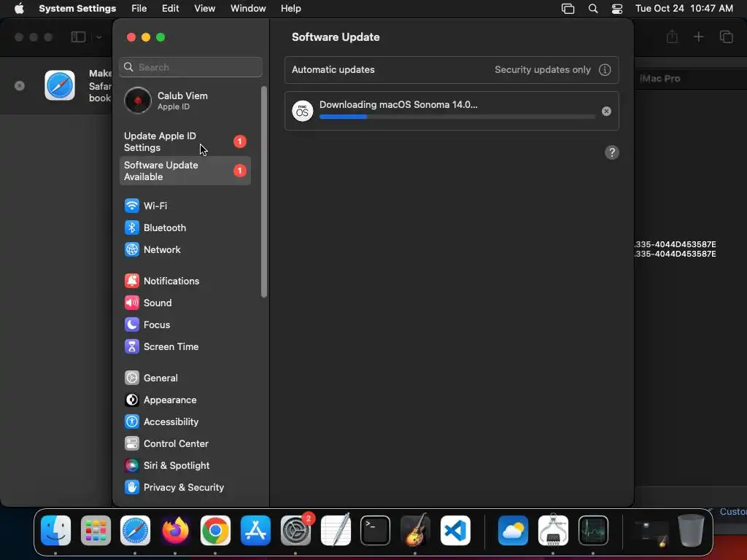Open Software Update help button

click(x=612, y=152)
